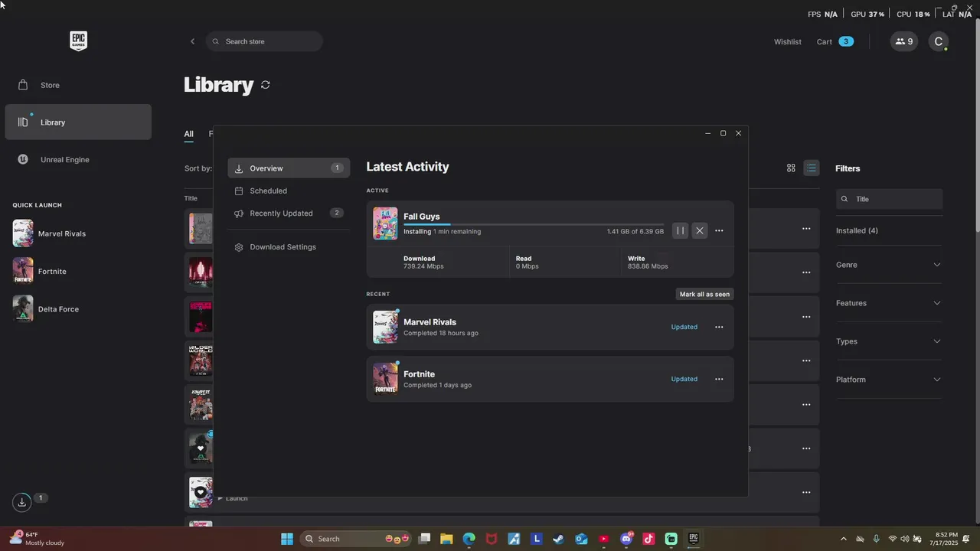Viewport: 980px width, 551px height.
Task: Click the "Sort by:" label in Library
Action: (x=198, y=168)
